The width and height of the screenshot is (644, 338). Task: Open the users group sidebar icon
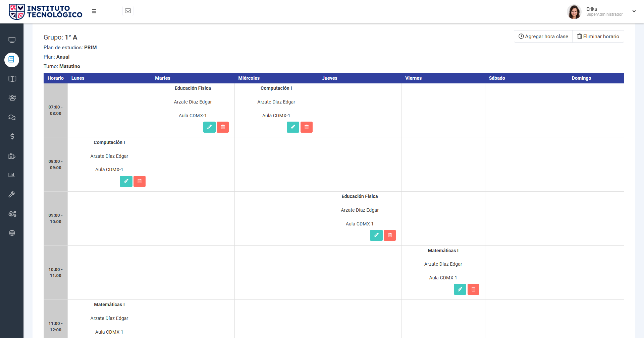pyautogui.click(x=12, y=98)
